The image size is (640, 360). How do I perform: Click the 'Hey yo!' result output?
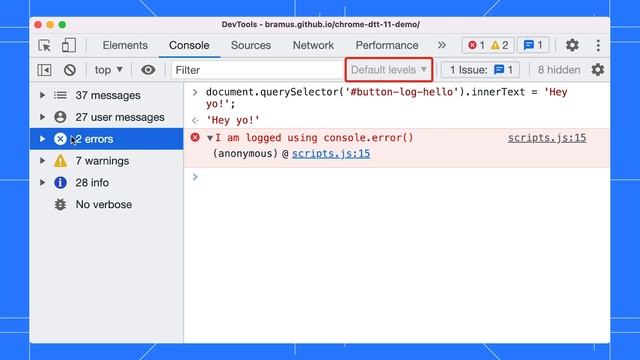point(233,120)
